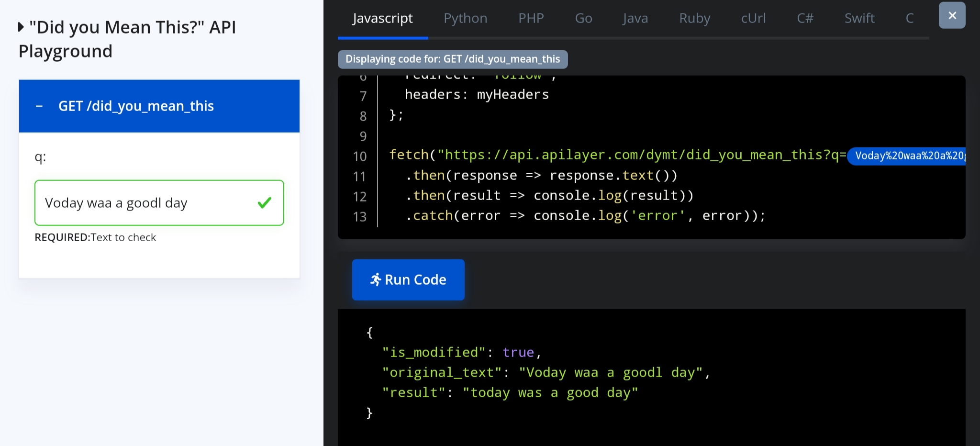Viewport: 980px width, 446px height.
Task: Click line number 10 in the gutter
Action: 360,156
